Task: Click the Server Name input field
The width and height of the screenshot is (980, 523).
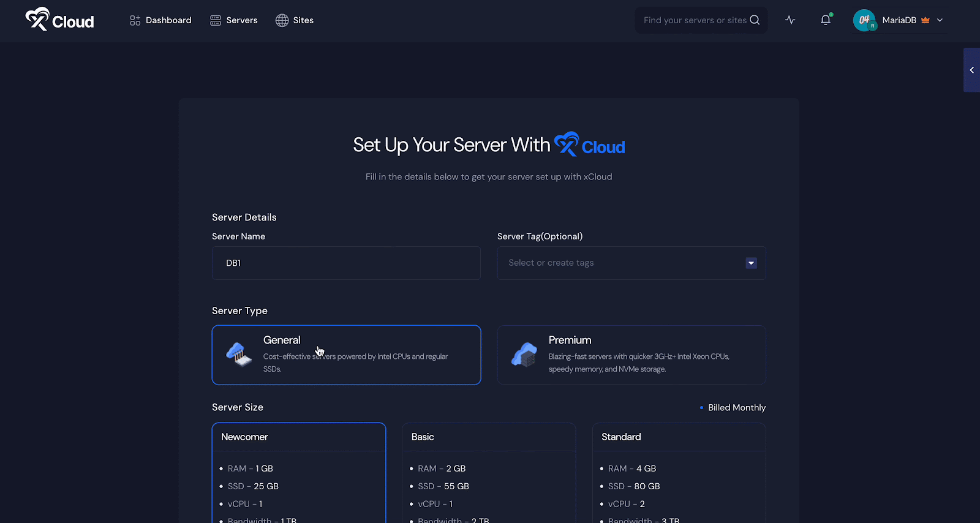Action: pos(346,263)
